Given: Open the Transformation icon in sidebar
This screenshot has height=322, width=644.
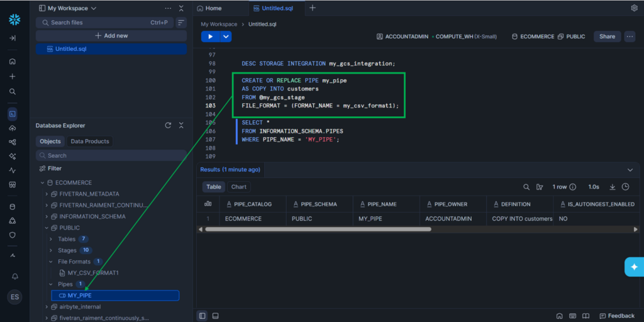Looking at the screenshot, I should tap(13, 142).
